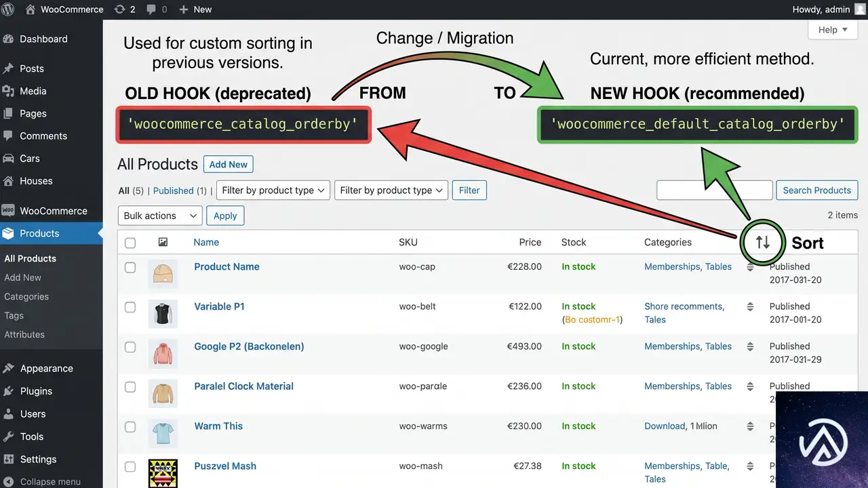
Task: Click the sort handle on the Google P2 row
Action: coord(750,347)
